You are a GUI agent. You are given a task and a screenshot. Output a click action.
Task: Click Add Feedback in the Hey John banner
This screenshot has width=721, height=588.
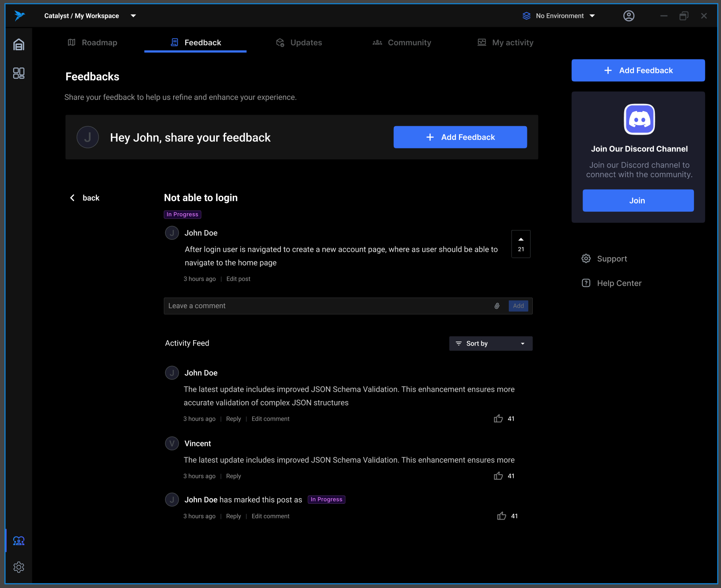coord(460,137)
